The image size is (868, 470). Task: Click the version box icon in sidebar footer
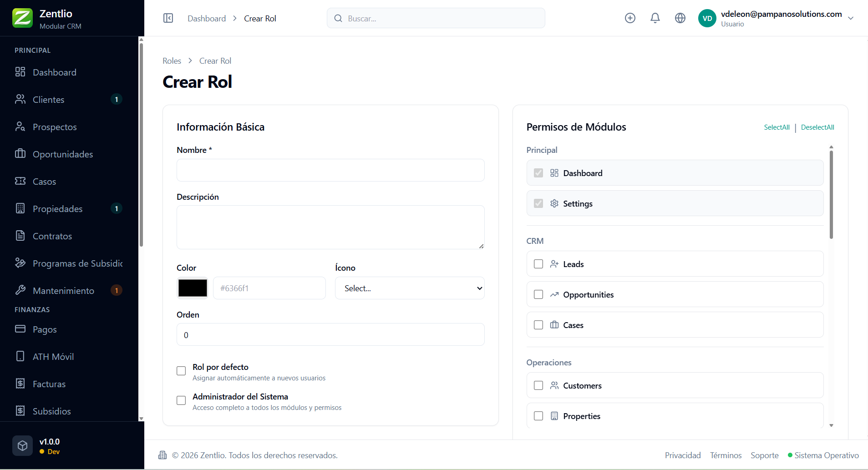tap(22, 446)
